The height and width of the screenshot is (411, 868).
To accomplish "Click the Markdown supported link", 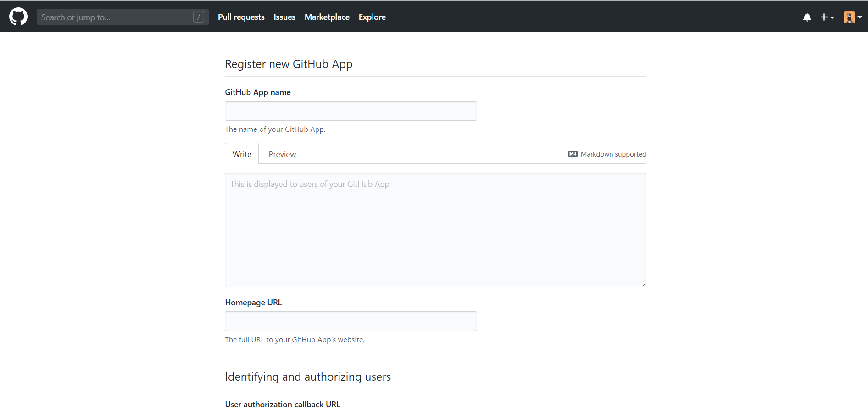I will click(x=607, y=154).
